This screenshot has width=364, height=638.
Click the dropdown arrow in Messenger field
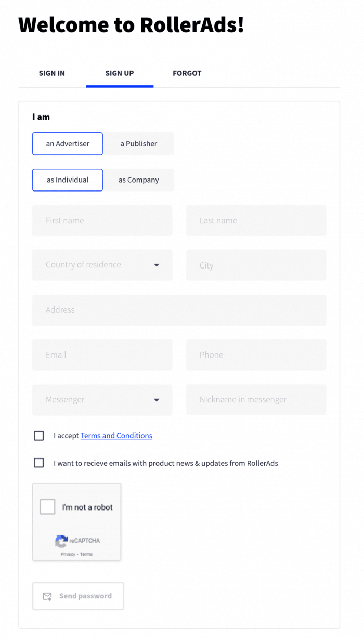pos(157,400)
